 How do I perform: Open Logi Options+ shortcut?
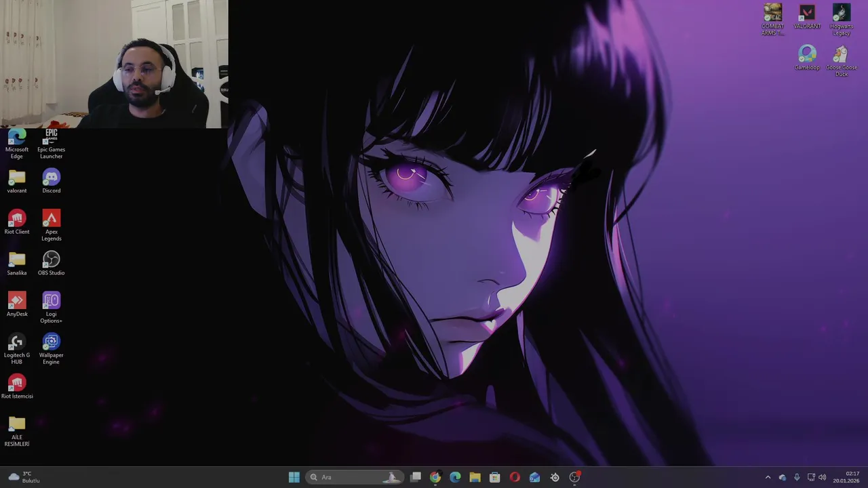(x=51, y=308)
